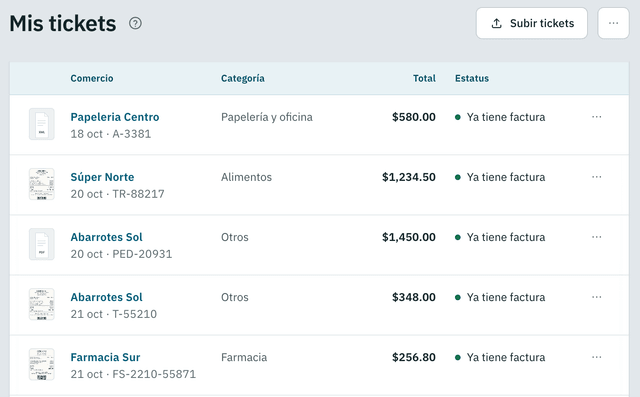Open the Abarrotes Sol link dated 21 oct
The width and height of the screenshot is (640, 397).
[106, 297]
